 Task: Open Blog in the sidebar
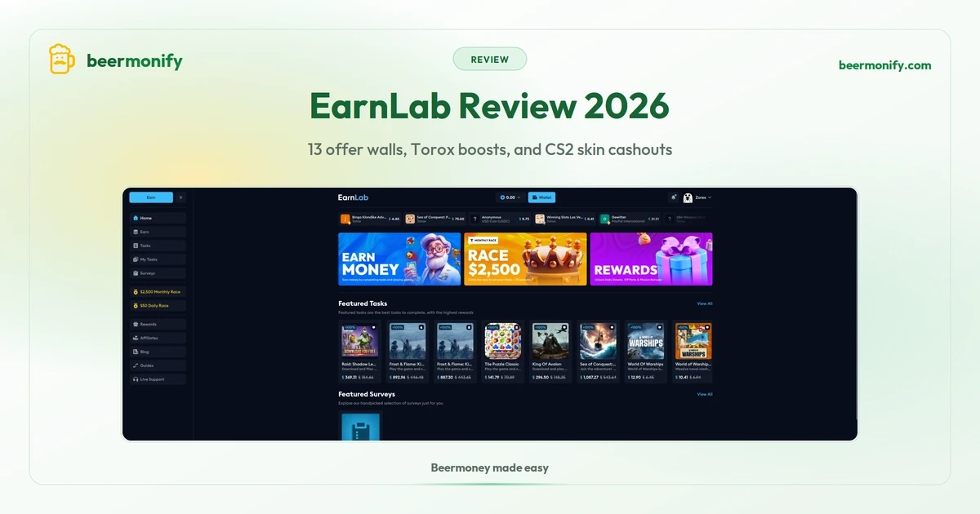tap(158, 352)
